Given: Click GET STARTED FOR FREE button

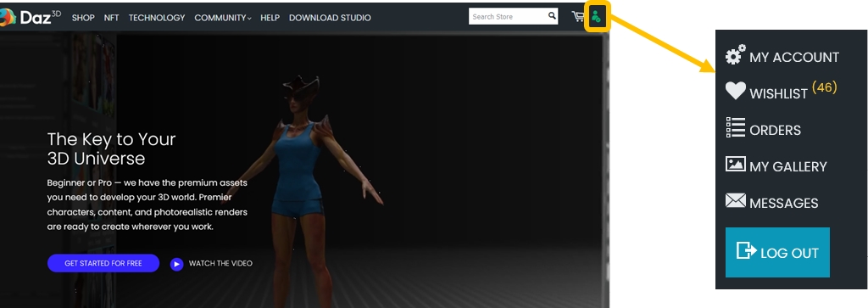Looking at the screenshot, I should [103, 263].
